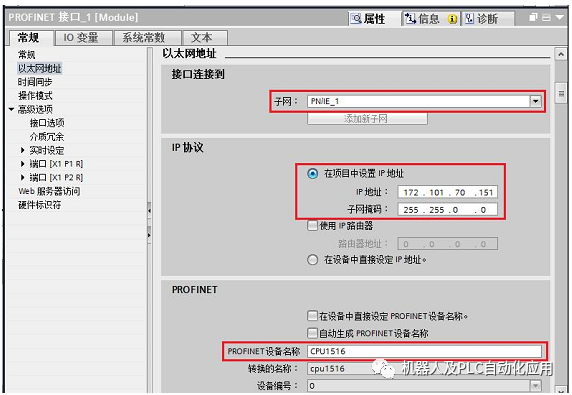The height and width of the screenshot is (395, 572).
Task: Select 硬件标识符 in the tree
Action: click(x=39, y=205)
